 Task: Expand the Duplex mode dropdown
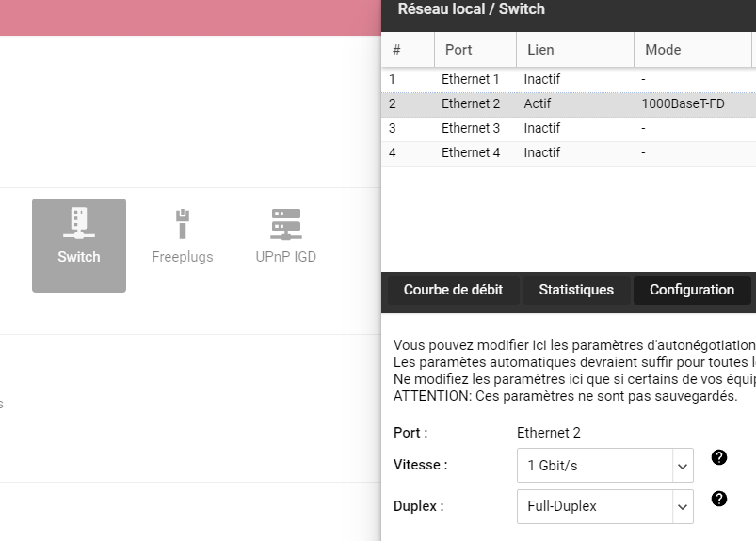pyautogui.click(x=604, y=506)
